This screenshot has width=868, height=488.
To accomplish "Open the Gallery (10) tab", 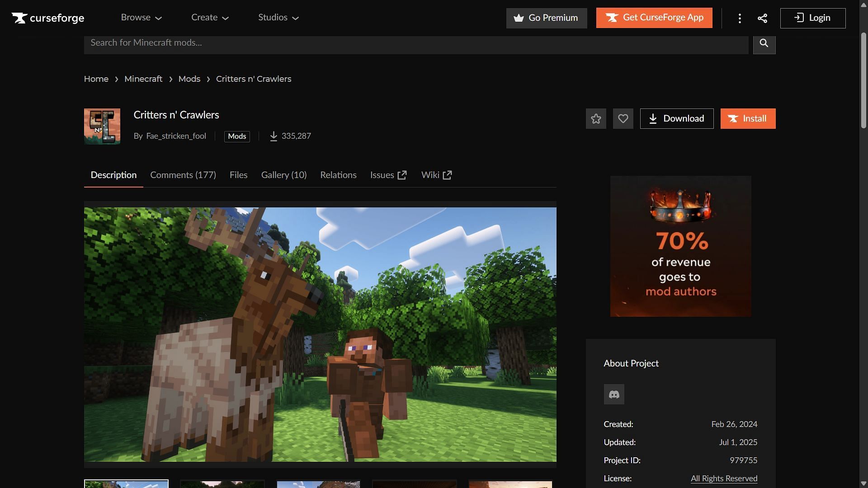I will click(284, 175).
